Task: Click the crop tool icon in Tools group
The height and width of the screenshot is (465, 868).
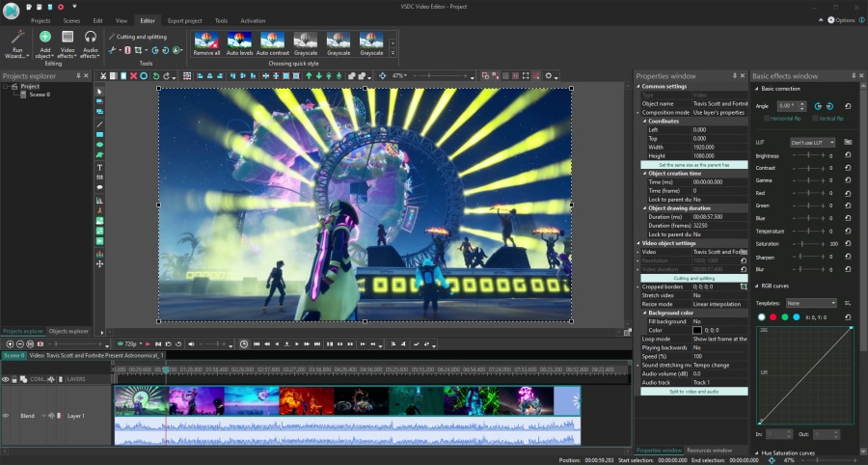Action: pos(138,50)
